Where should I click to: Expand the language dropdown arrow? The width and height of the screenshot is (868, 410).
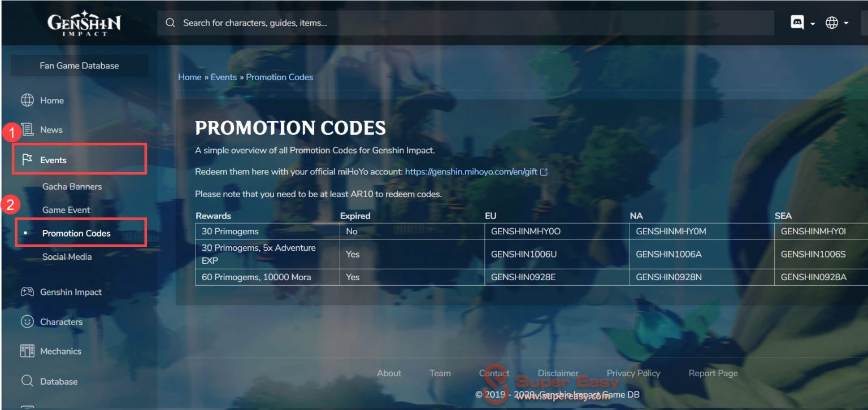tap(846, 24)
